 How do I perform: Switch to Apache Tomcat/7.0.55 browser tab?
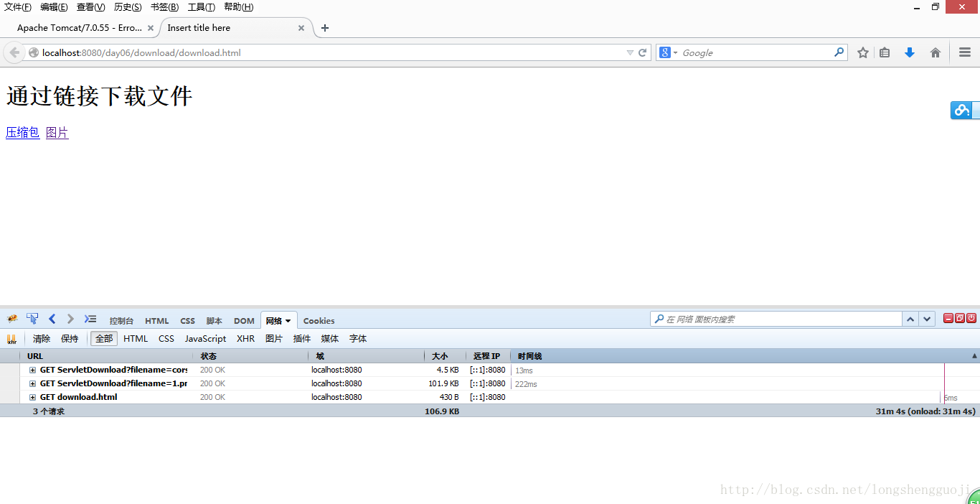(x=79, y=28)
